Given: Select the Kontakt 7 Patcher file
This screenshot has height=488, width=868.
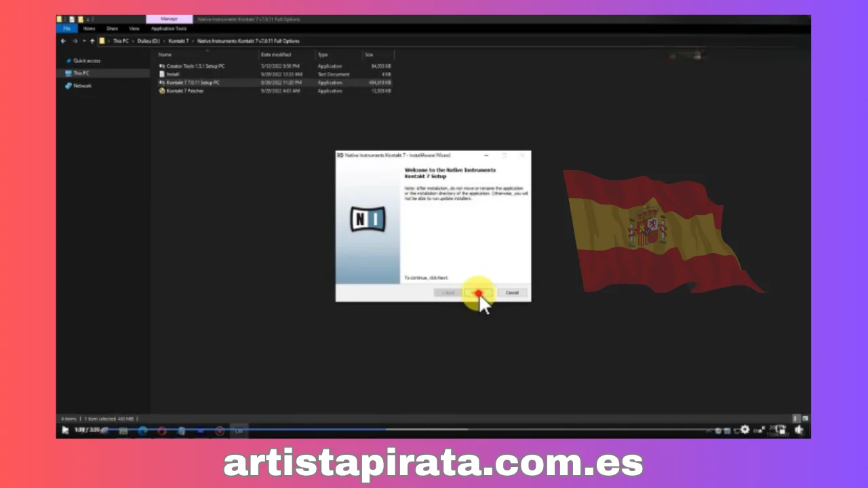Looking at the screenshot, I should coord(275,91).
